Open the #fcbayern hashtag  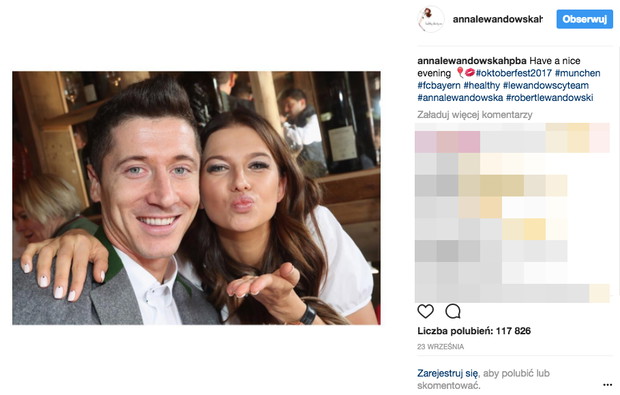point(439,85)
